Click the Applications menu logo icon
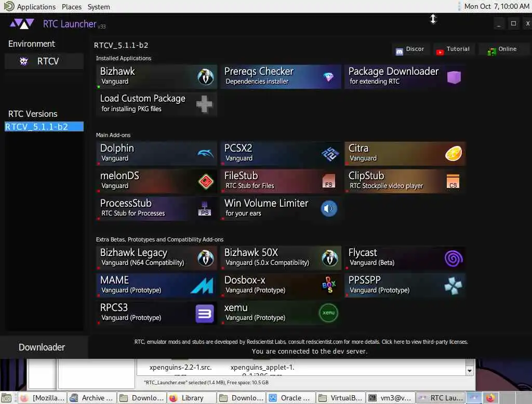The width and height of the screenshot is (532, 404). click(9, 6)
